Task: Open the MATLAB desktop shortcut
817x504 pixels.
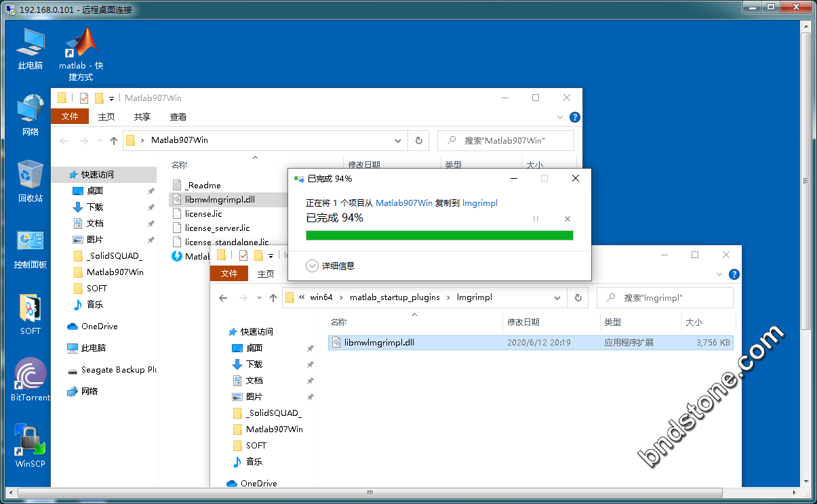Action: 81,45
